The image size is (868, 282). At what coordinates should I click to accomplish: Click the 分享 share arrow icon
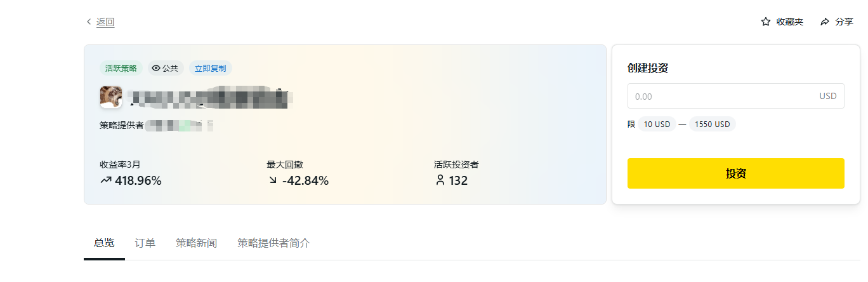coord(825,22)
